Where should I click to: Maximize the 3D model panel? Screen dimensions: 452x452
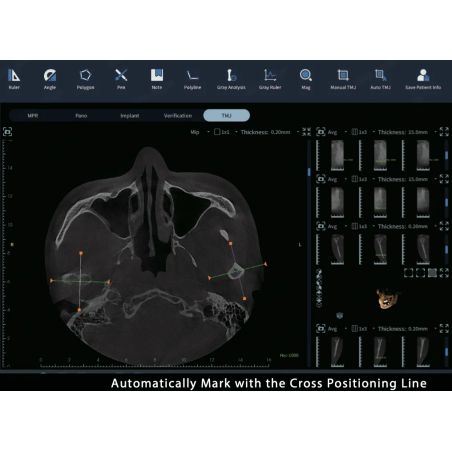point(444,273)
